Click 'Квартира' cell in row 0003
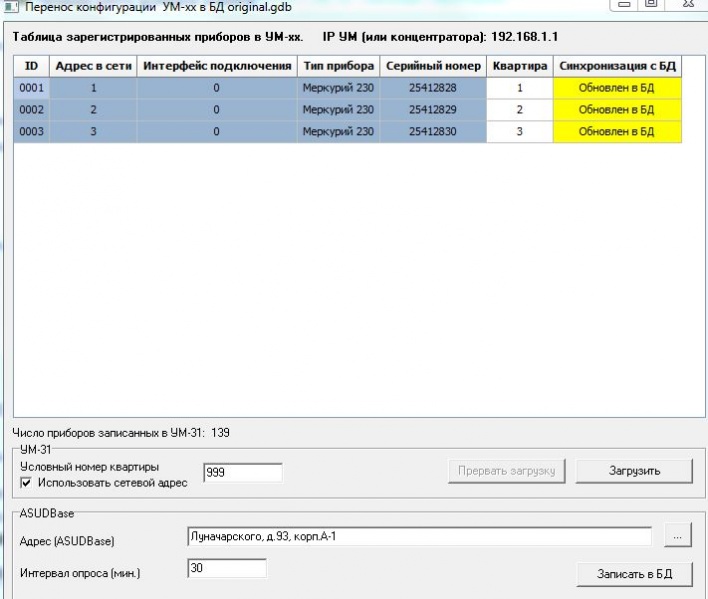The image size is (708, 599). (519, 132)
